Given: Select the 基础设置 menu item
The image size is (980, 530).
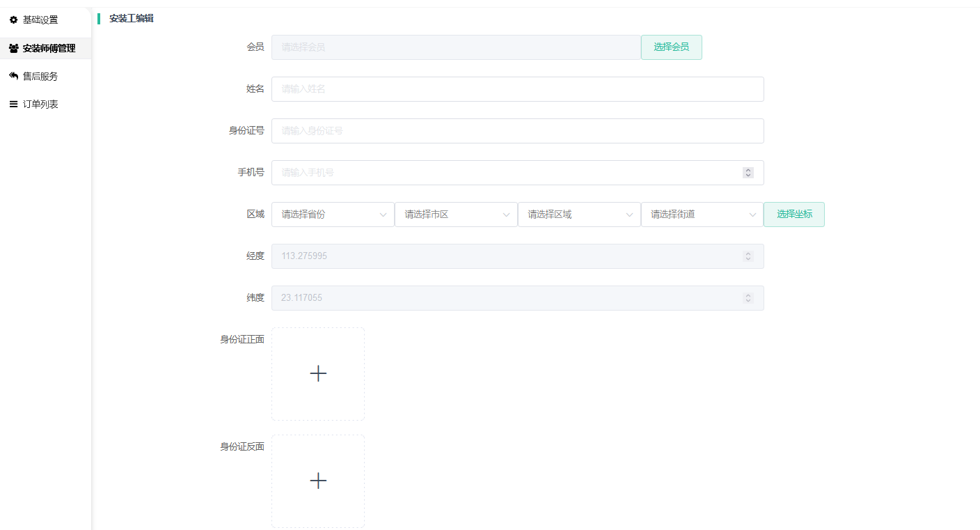Looking at the screenshot, I should (40, 20).
